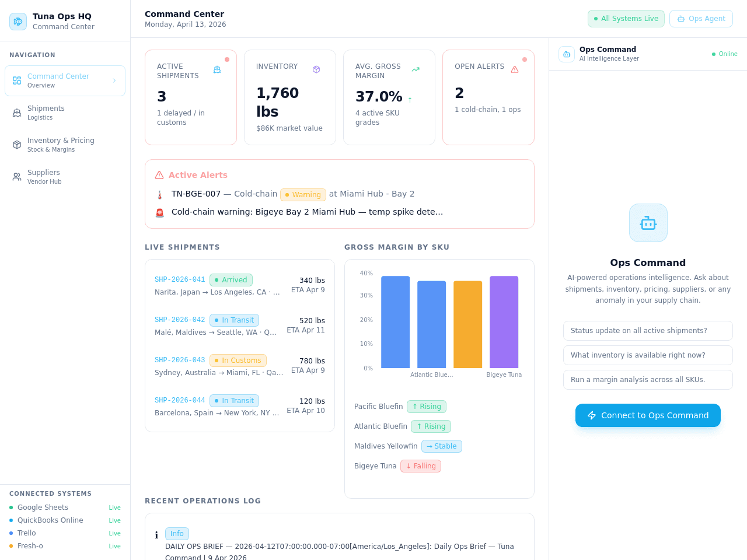Click the Active Alerts triangle icon
The image size is (747, 560).
point(159,175)
